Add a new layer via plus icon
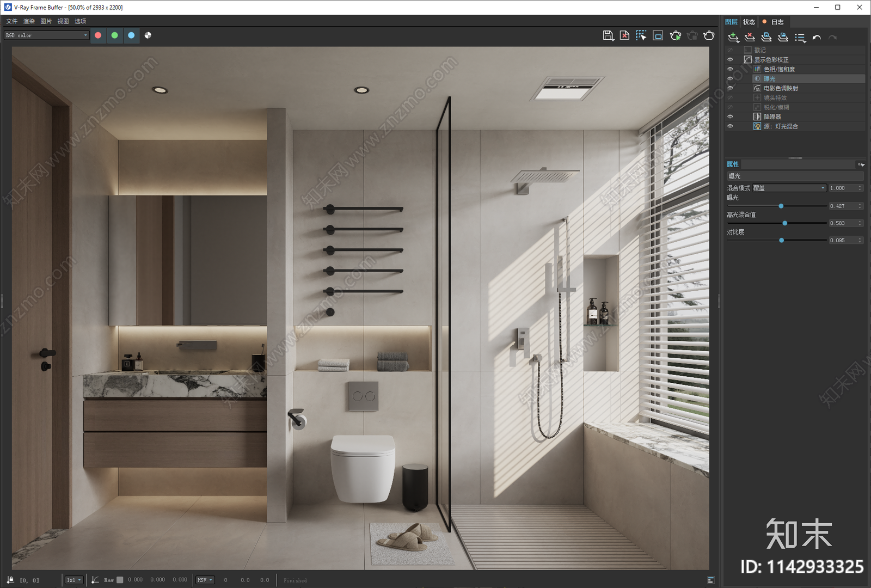 coord(734,37)
